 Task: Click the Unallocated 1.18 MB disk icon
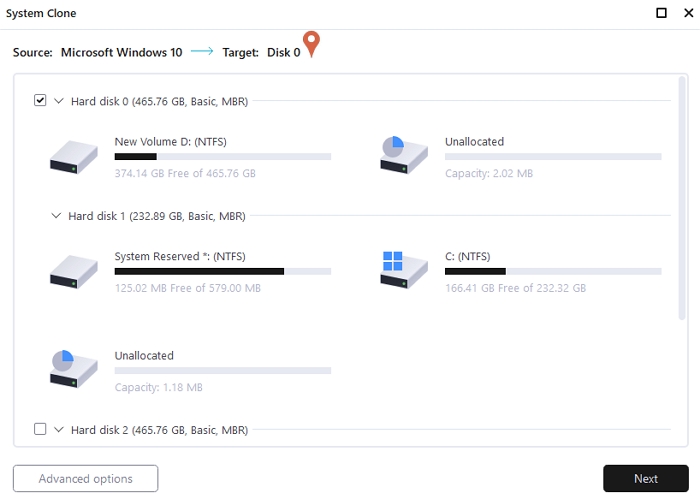(74, 369)
